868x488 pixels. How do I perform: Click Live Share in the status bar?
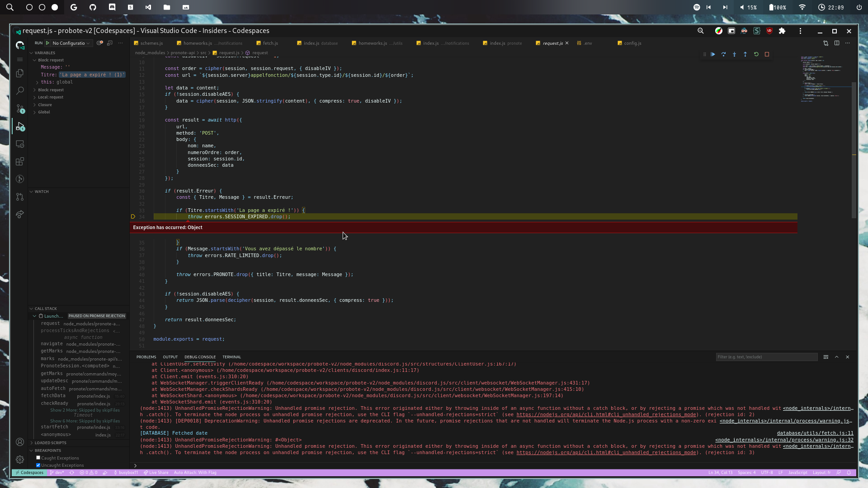click(x=156, y=472)
